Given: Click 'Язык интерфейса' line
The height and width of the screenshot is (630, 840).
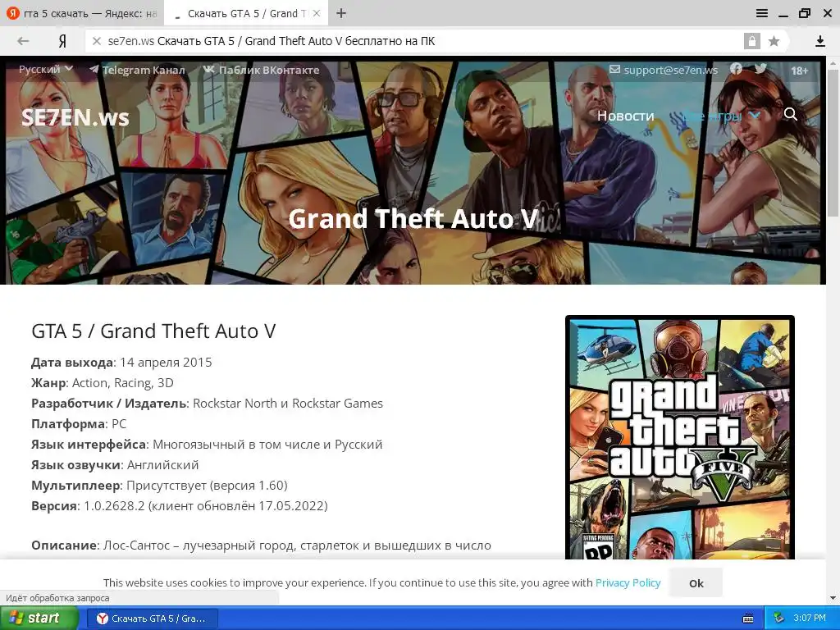Looking at the screenshot, I should pyautogui.click(x=207, y=445).
